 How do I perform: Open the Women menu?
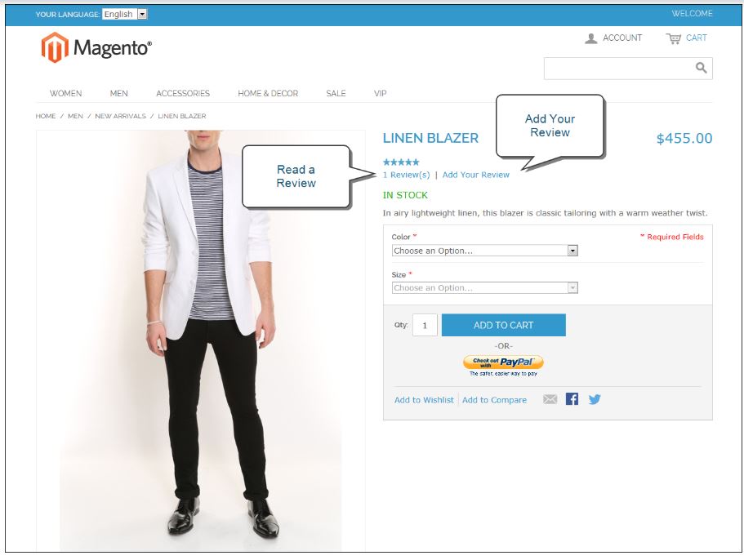(x=65, y=93)
